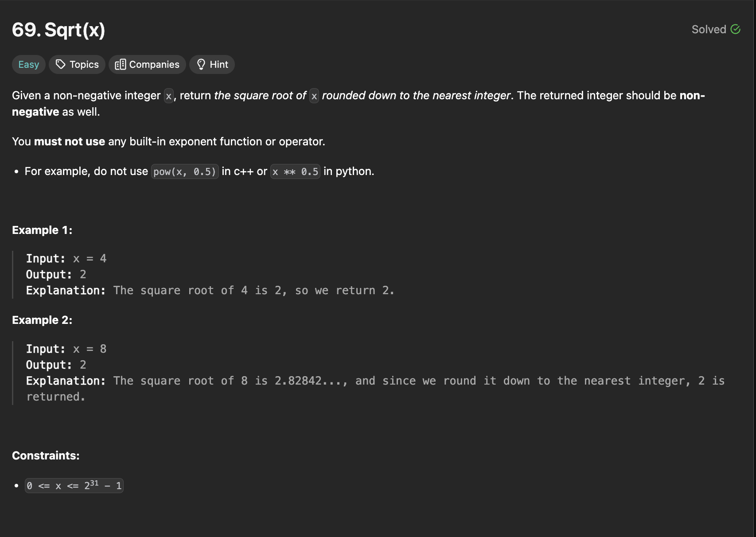Click the x ** 0.5 code snippet
This screenshot has width=756, height=537.
coord(296,171)
